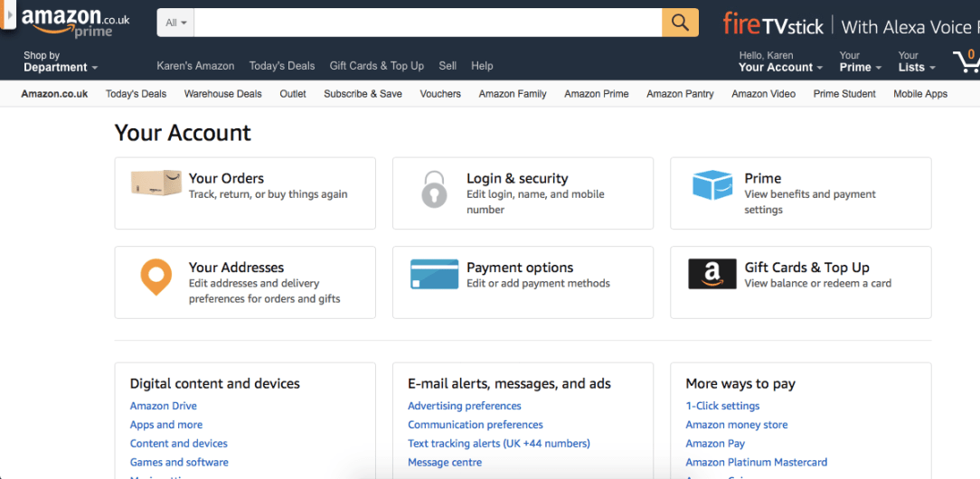Click the Login & security padlock icon
Screen dimensions: 980x479
pos(434,189)
